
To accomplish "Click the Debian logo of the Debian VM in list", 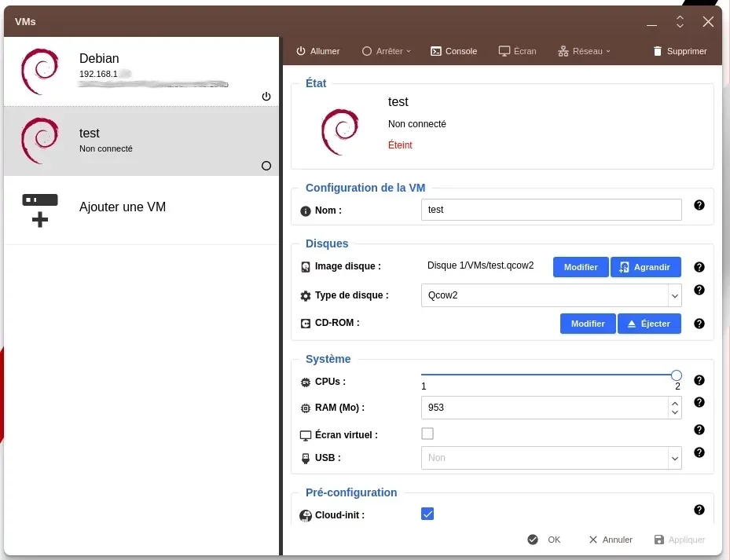I will [x=40, y=71].
